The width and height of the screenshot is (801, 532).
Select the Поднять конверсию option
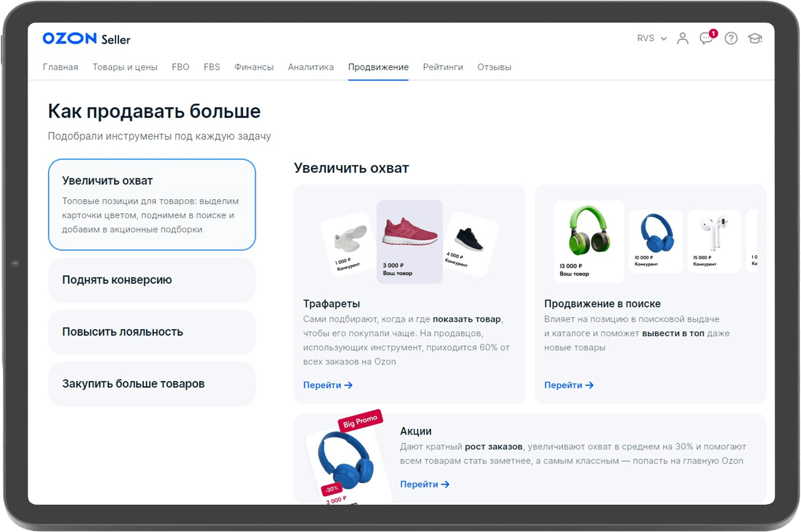tap(152, 280)
